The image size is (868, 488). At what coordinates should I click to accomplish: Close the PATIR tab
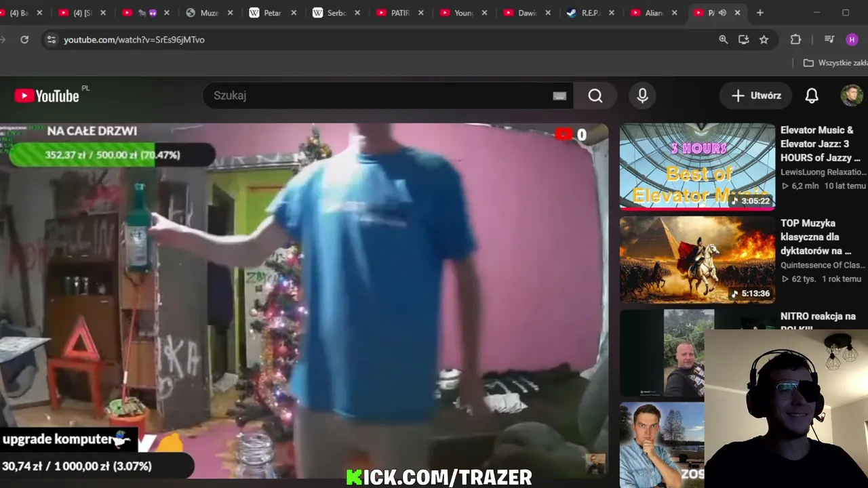pyautogui.click(x=421, y=13)
